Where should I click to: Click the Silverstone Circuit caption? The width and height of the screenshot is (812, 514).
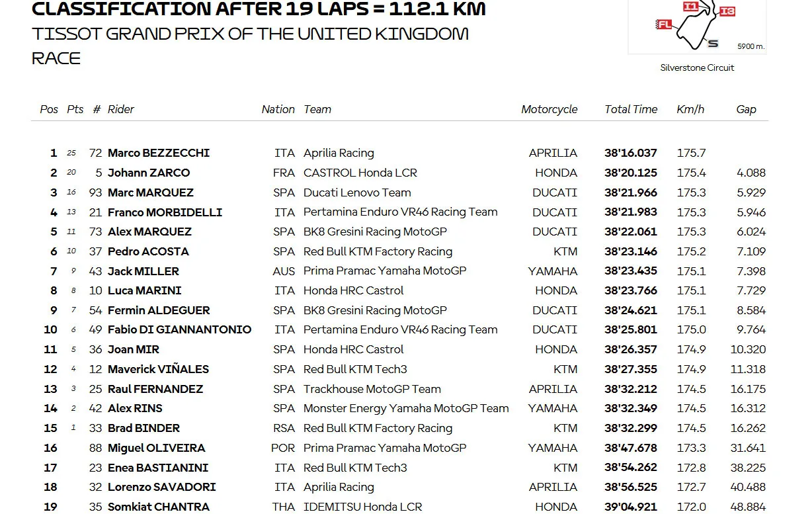pos(697,67)
